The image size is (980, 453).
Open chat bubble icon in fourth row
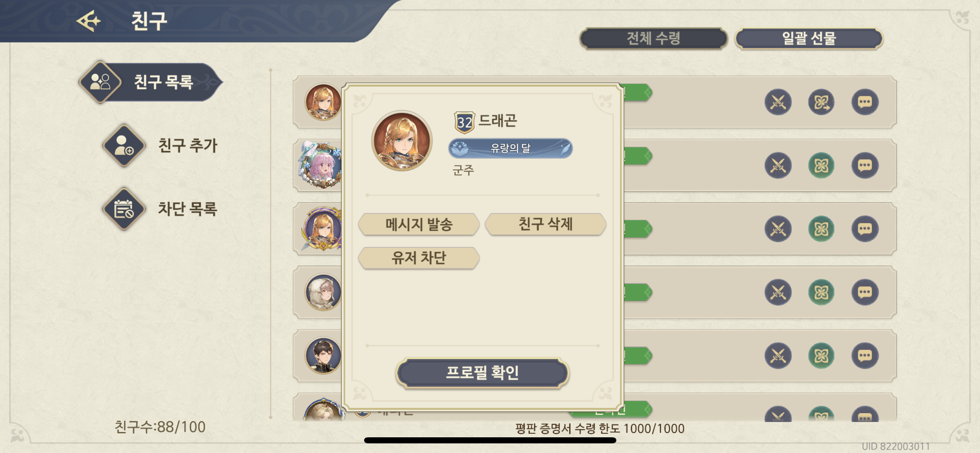(865, 292)
